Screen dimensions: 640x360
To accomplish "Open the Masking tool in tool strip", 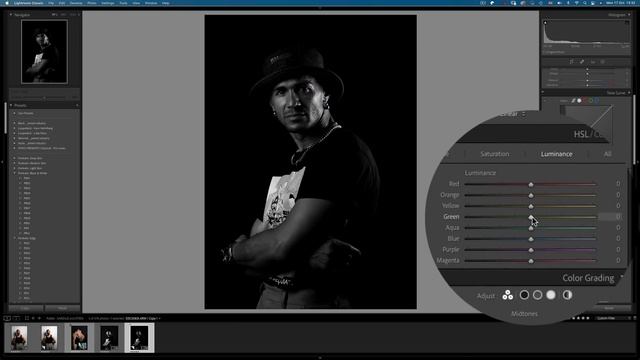I will click(x=602, y=62).
